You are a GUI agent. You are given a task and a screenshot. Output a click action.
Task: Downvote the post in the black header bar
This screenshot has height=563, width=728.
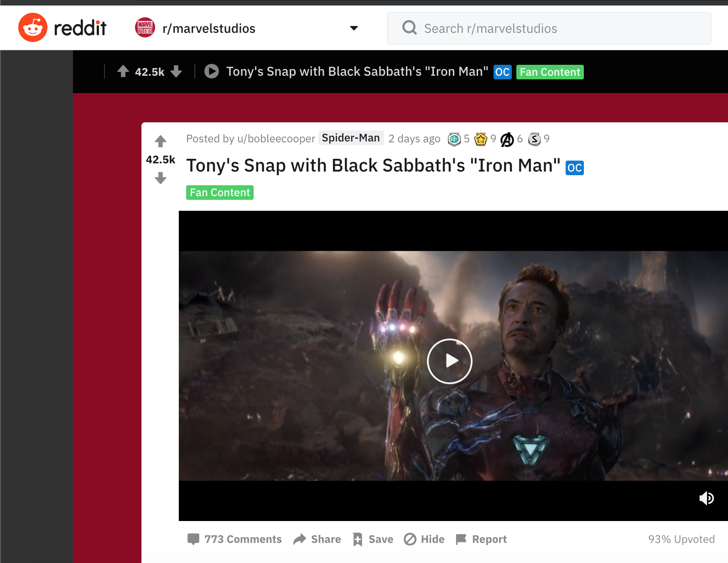(x=176, y=72)
